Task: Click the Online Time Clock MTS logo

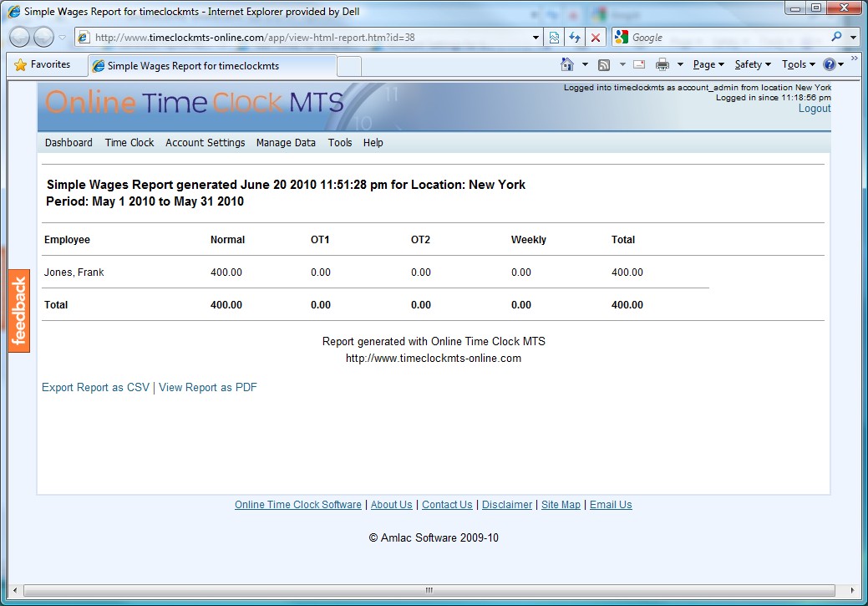Action: (x=195, y=103)
